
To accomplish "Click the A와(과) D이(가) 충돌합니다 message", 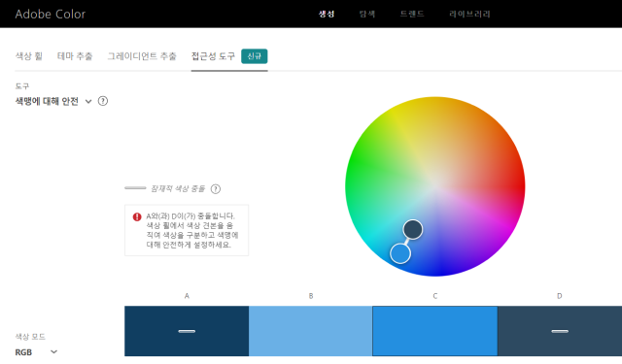I will (192, 230).
